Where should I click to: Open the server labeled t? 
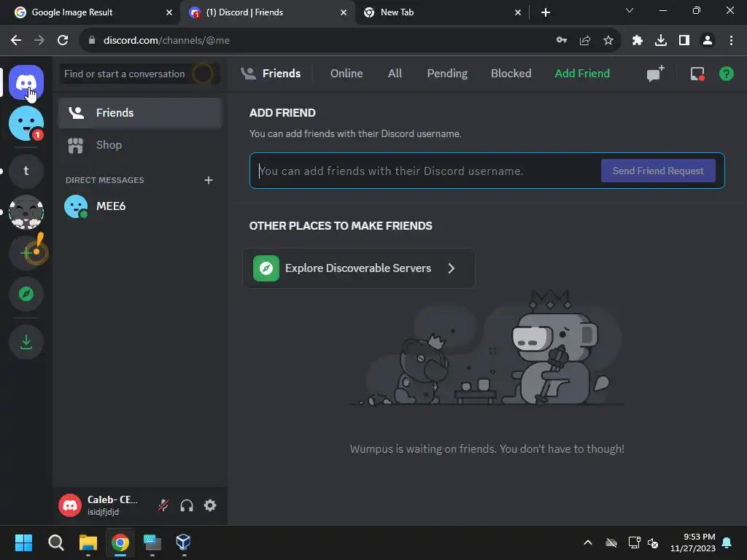pyautogui.click(x=26, y=171)
